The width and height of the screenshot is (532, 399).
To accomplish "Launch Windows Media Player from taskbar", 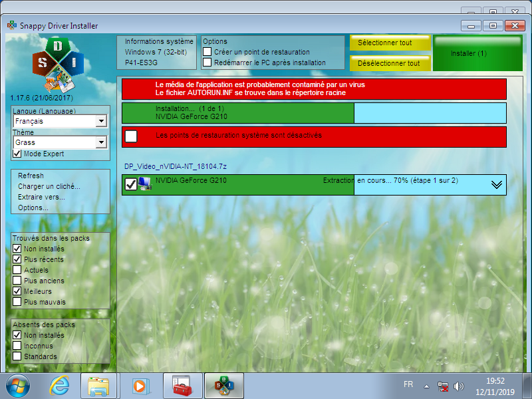I will tap(139, 386).
